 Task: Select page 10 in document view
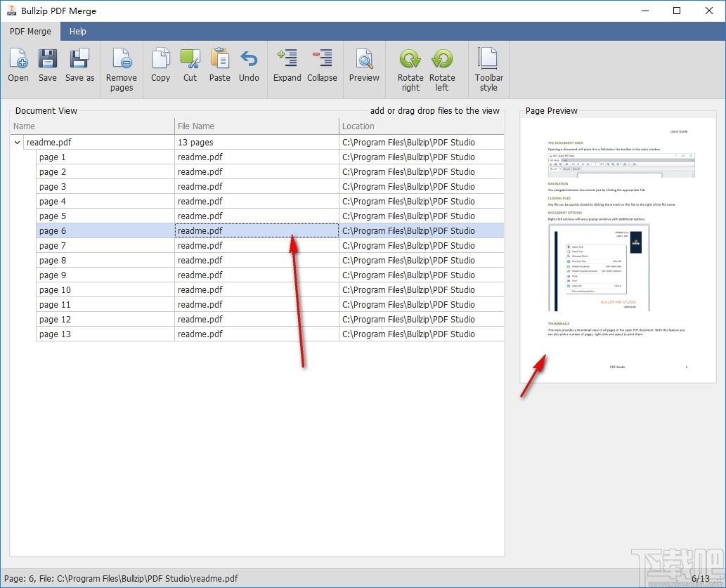coord(270,290)
